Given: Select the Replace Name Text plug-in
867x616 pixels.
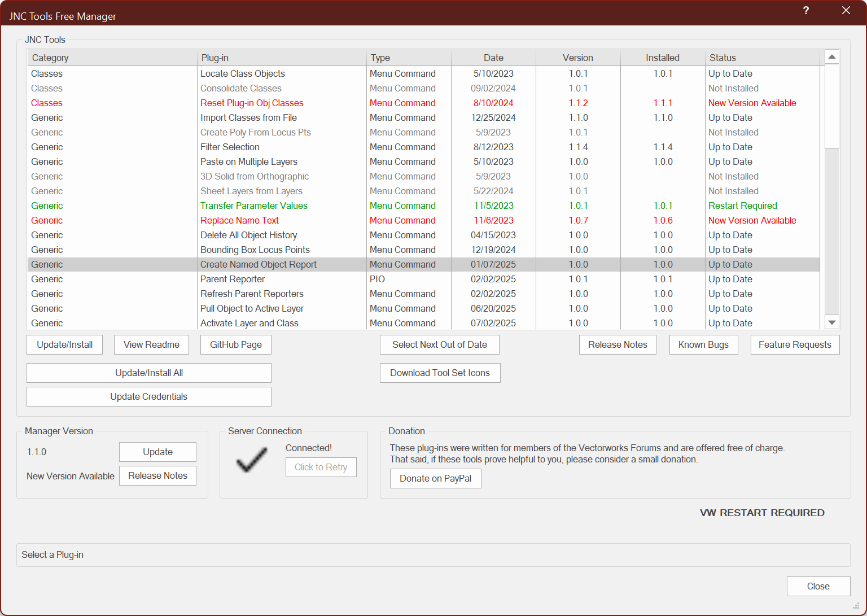Looking at the screenshot, I should (239, 220).
